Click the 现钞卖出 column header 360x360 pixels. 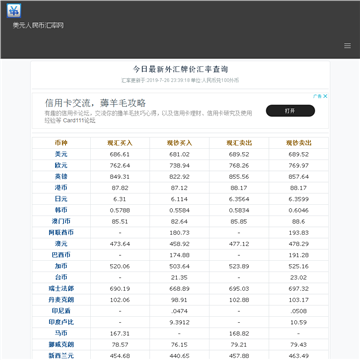(299, 143)
